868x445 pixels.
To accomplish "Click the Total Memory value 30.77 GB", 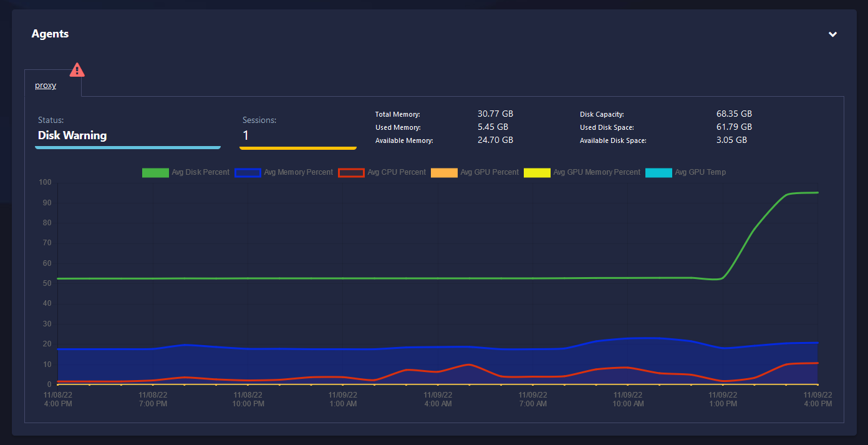I will pyautogui.click(x=495, y=114).
